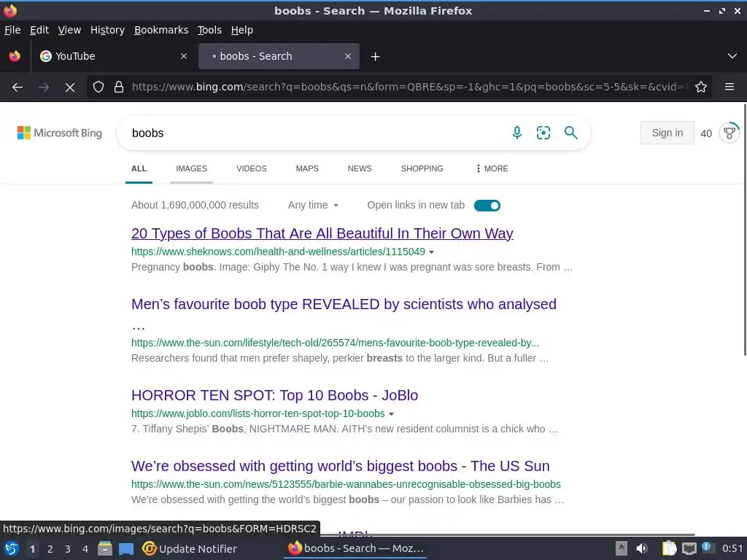Toggle Open links in new tab switch

coord(487,205)
